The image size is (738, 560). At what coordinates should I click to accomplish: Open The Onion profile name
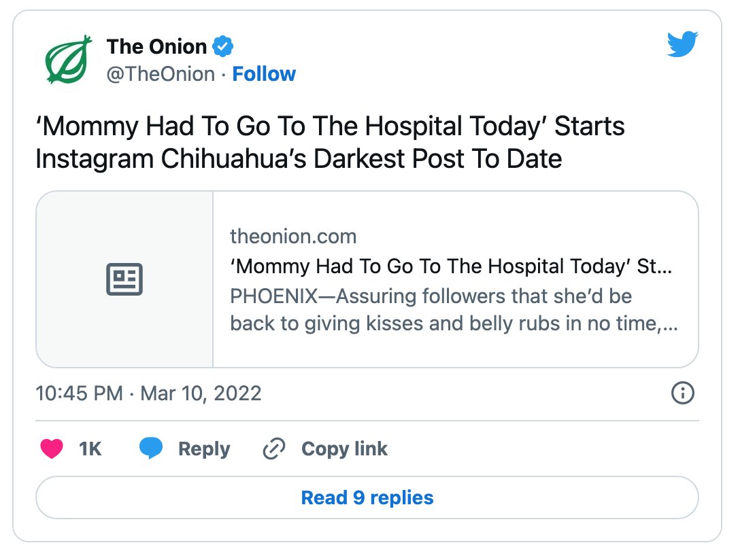[156, 46]
